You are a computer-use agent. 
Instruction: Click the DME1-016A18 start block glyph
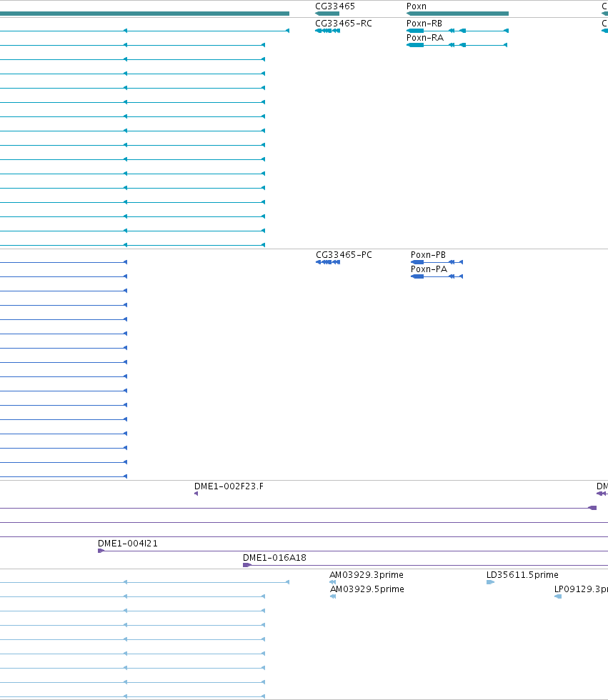tap(247, 565)
